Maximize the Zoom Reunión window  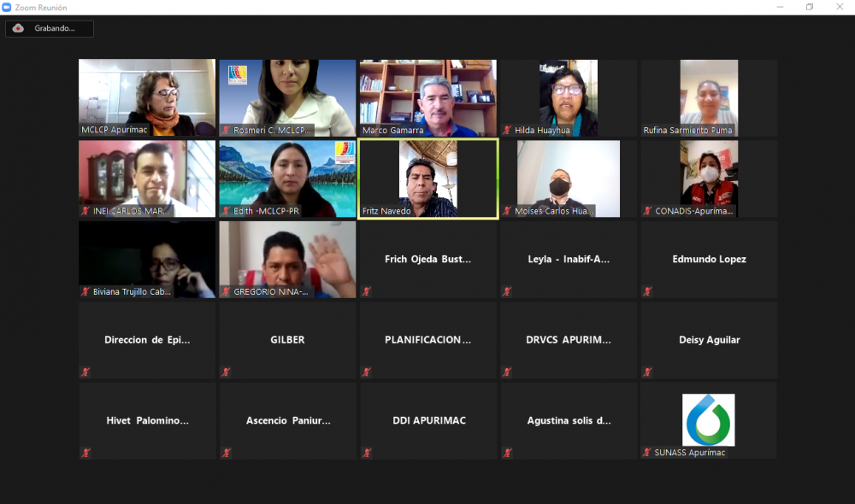click(810, 8)
